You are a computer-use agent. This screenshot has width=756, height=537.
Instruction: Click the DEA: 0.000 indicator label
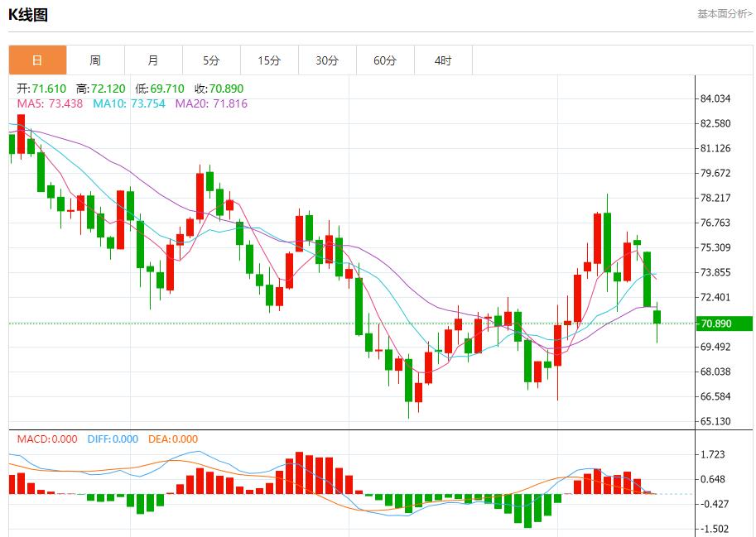pos(173,439)
